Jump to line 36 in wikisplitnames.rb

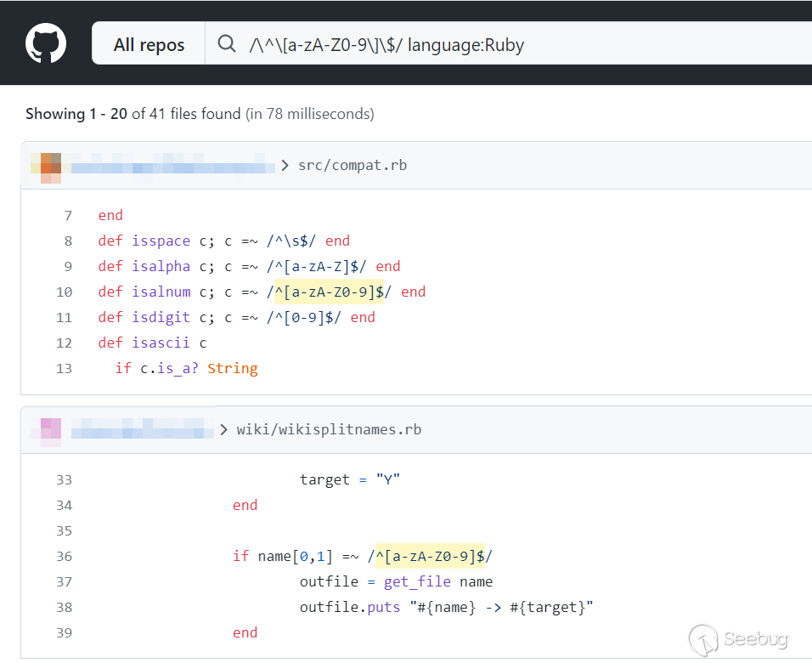(x=64, y=557)
